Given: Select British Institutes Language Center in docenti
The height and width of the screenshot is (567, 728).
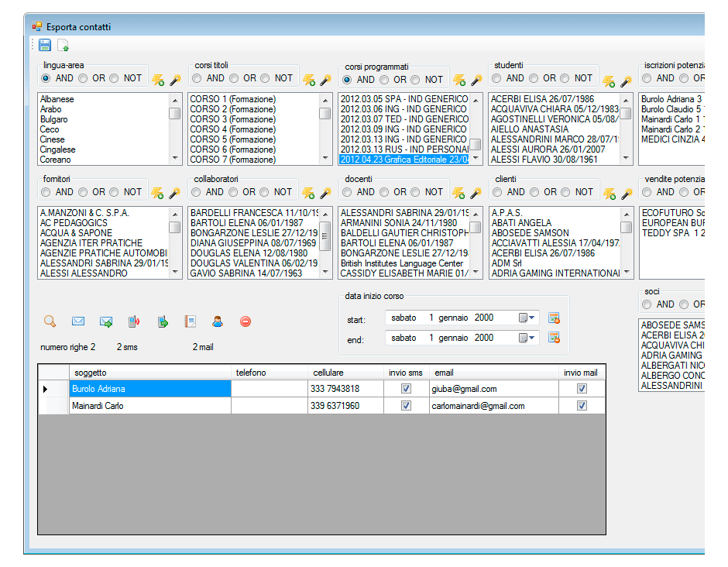Looking at the screenshot, I should [x=402, y=263].
